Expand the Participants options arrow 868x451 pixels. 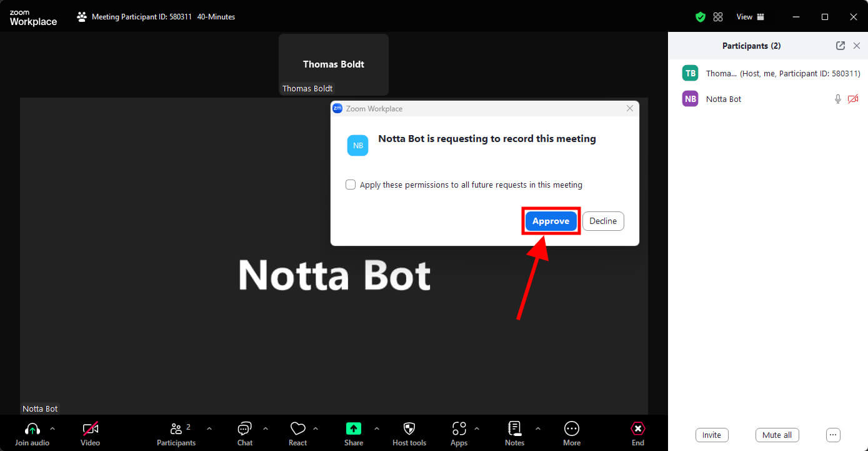pyautogui.click(x=209, y=429)
